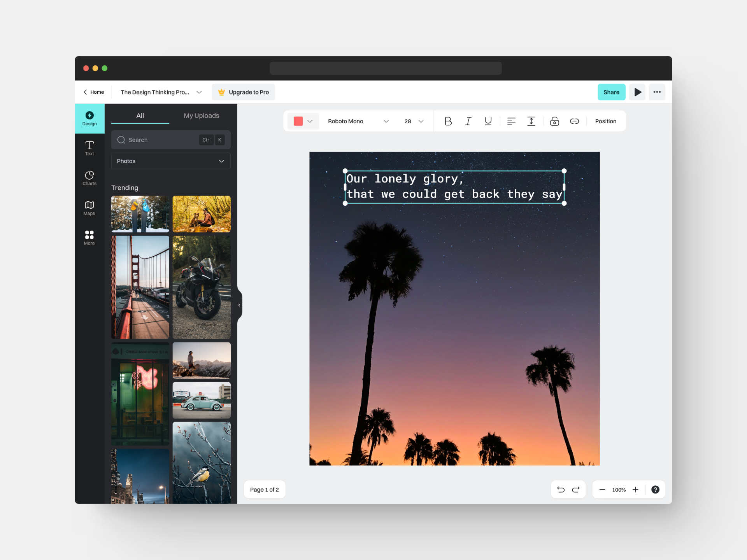Adjust line spacing icon
Image resolution: width=747 pixels, height=560 pixels.
pos(531,121)
